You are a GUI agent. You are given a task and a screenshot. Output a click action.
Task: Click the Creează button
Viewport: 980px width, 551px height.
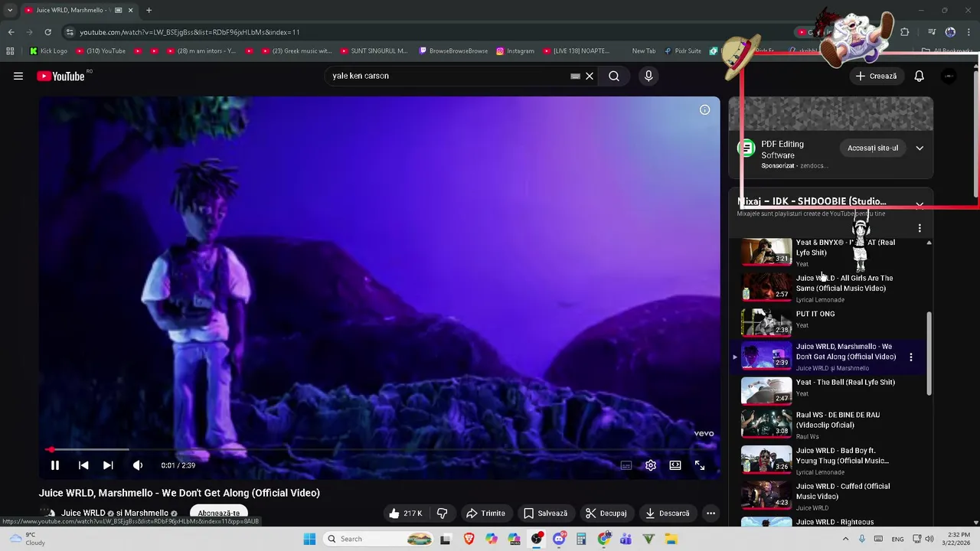click(876, 76)
